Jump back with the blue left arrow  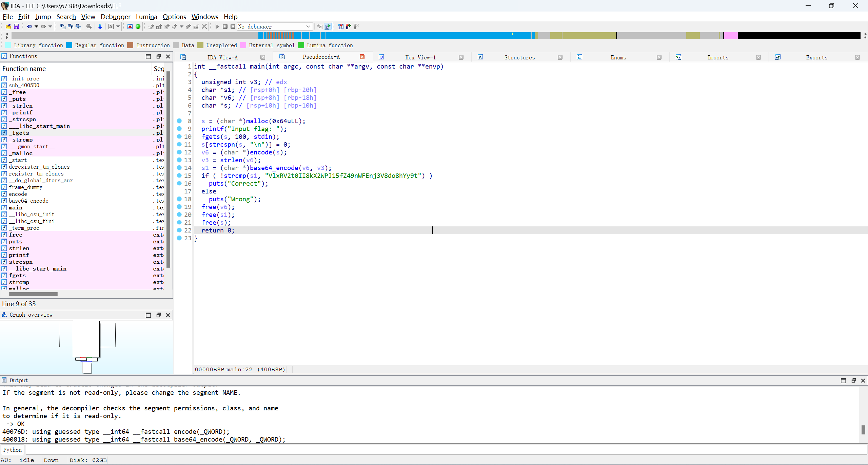coord(29,26)
